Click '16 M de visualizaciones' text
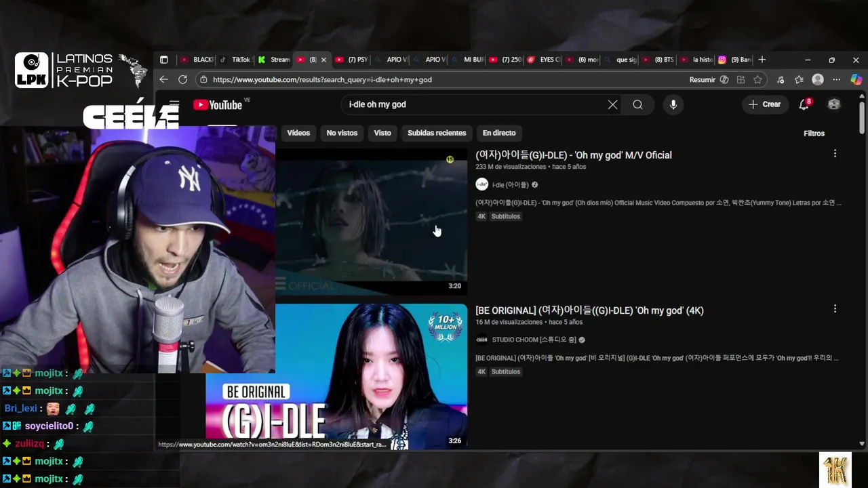The height and width of the screenshot is (488, 868). tap(509, 322)
